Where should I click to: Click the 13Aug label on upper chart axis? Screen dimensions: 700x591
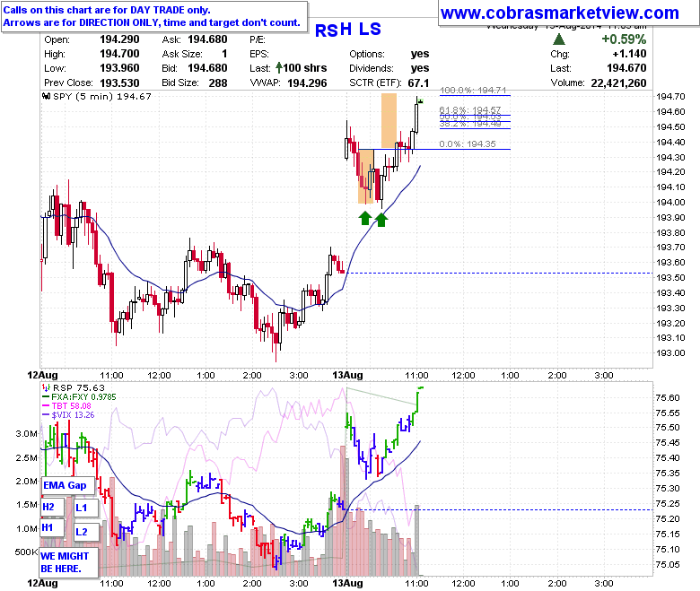348,375
